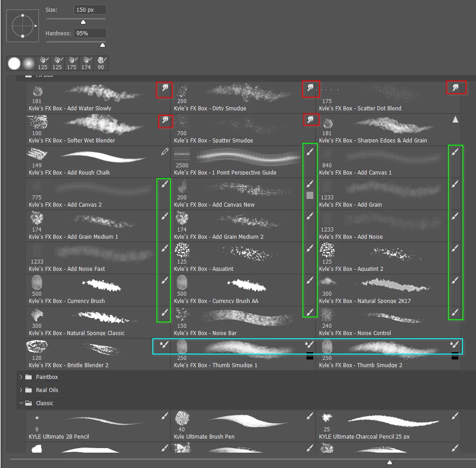This screenshot has height=468, width=476.
Task: Click the black color swatch on Thumb Smudge 1
Action: tap(310, 355)
